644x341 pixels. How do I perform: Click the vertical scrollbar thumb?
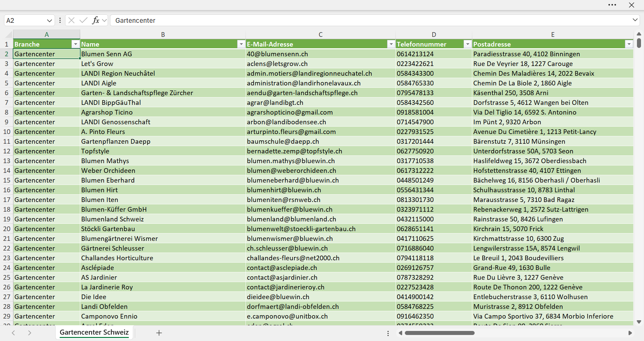[x=639, y=43]
